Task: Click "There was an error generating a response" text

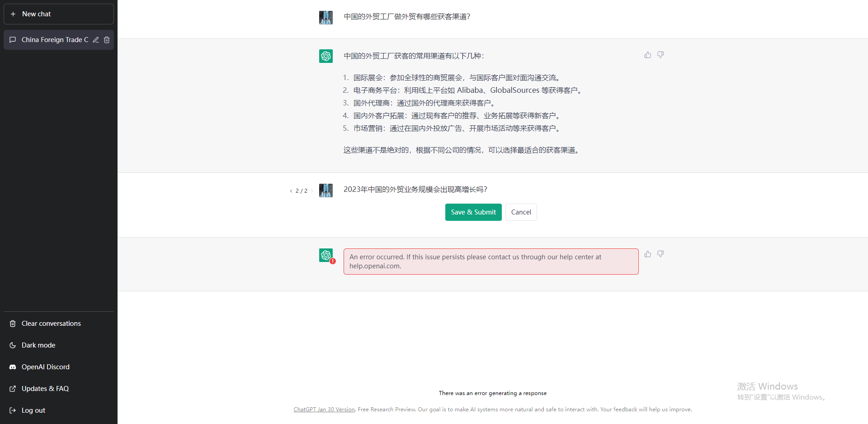Action: point(493,393)
